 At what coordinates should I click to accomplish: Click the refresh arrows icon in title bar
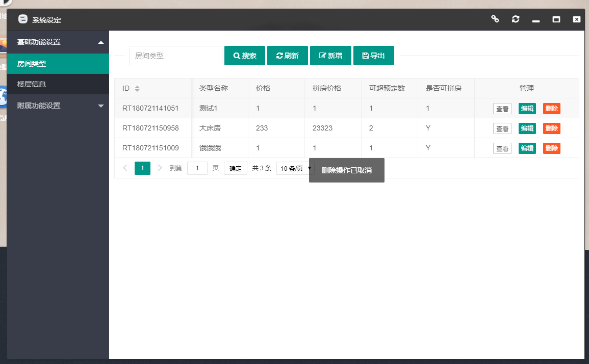[x=516, y=19]
